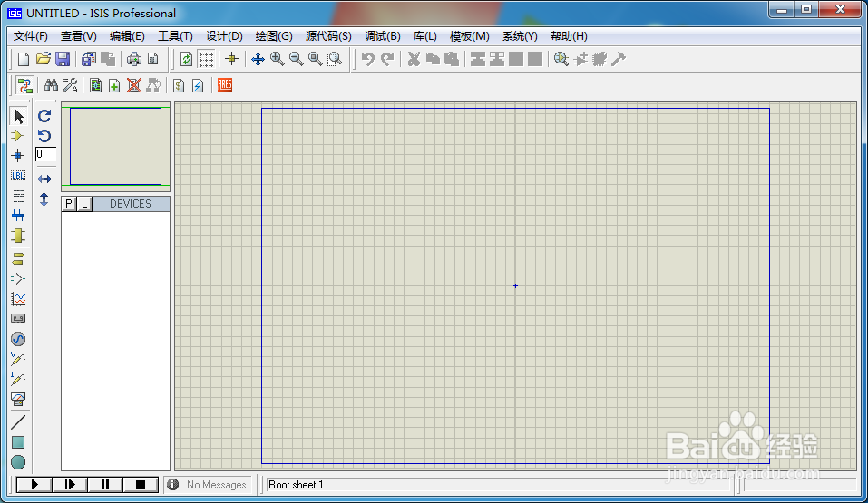Open the 工具(T) menu
The width and height of the screenshot is (868, 503).
(x=175, y=36)
